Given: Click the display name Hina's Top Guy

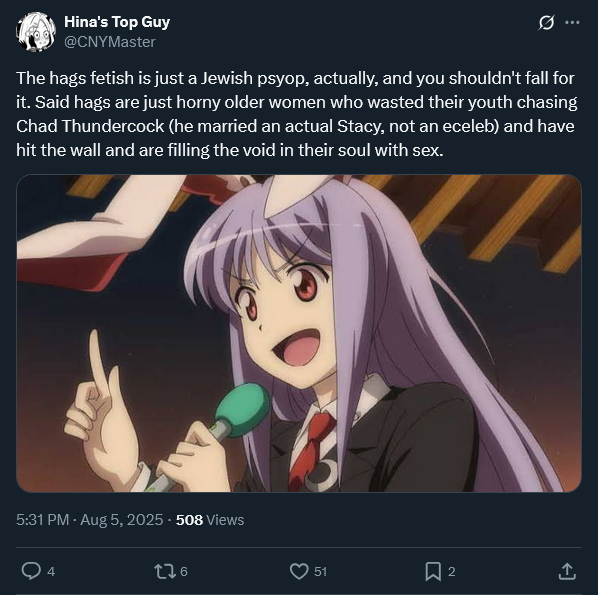Looking at the screenshot, I should click(117, 22).
